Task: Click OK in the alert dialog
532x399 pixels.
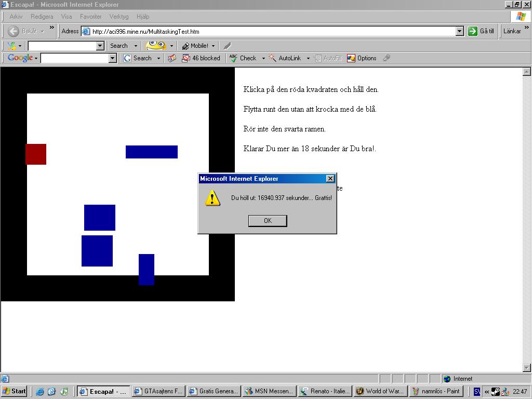Action: click(x=268, y=220)
